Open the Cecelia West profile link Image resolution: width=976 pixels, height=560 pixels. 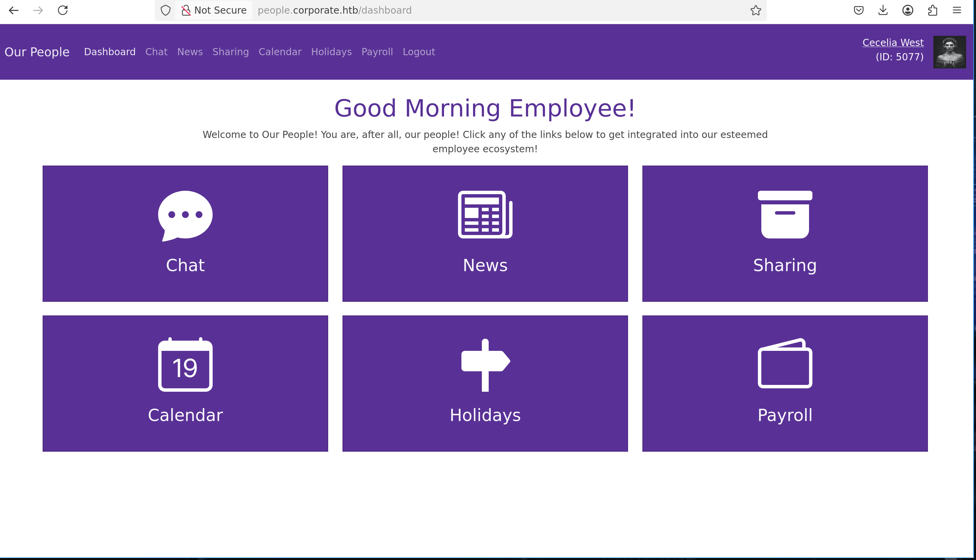[x=893, y=43]
